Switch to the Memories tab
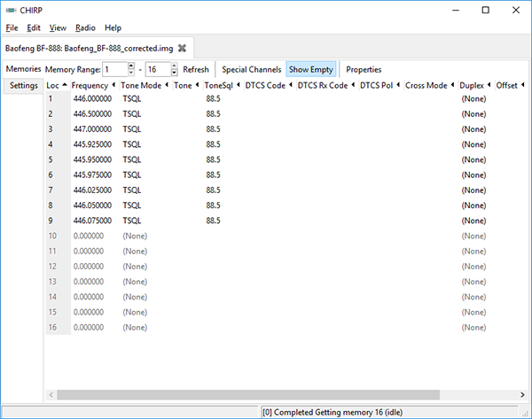 point(23,69)
